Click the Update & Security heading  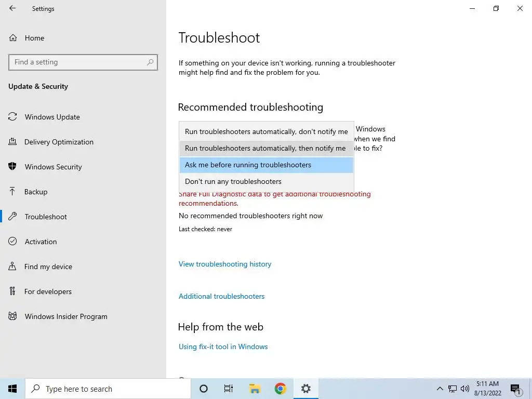[38, 86]
